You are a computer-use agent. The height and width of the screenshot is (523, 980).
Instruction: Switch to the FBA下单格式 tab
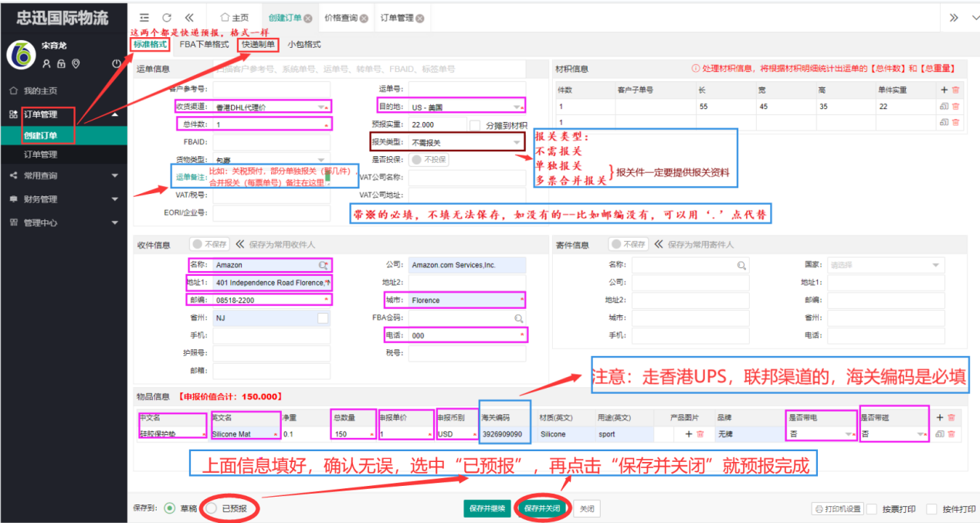pyautogui.click(x=204, y=45)
